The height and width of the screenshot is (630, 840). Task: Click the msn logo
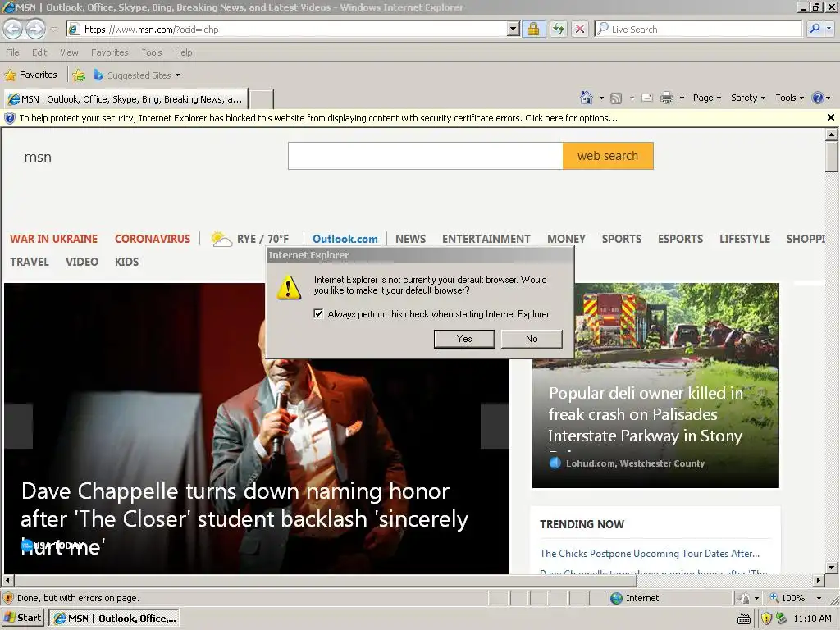pos(38,157)
